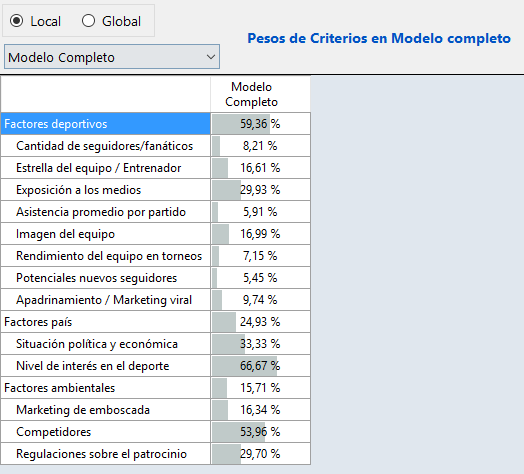
Task: Open the Modelo Completo dropdown
Action: click(x=112, y=57)
